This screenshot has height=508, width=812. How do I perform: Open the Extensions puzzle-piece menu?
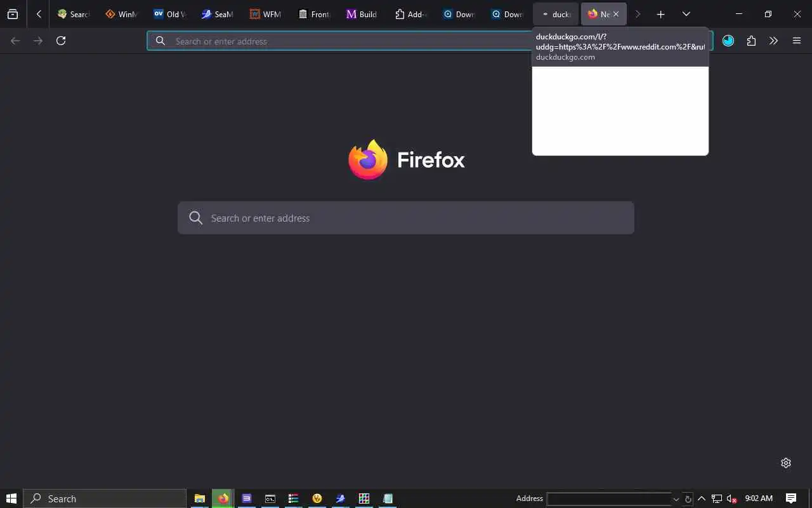[751, 41]
